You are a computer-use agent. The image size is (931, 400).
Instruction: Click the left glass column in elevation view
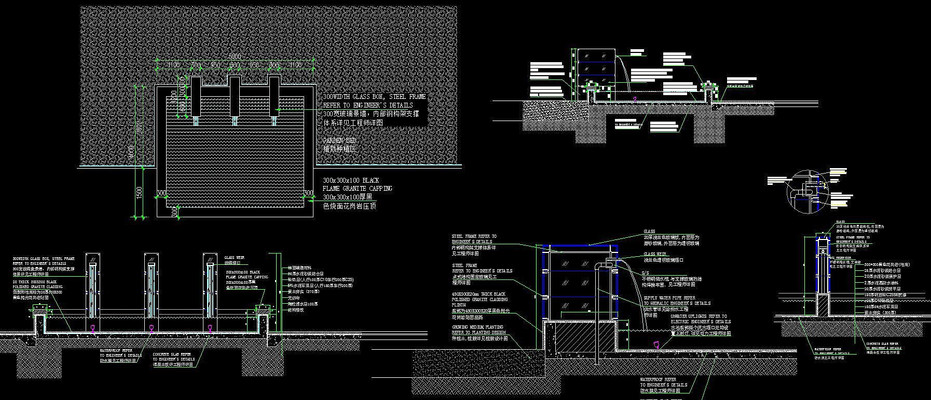[92, 285]
